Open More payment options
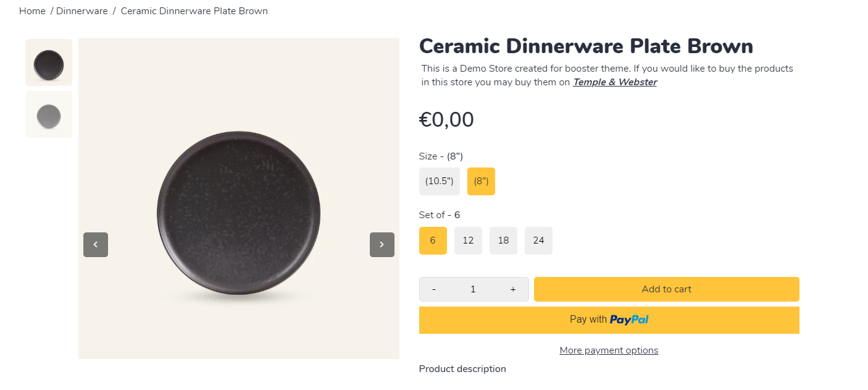 tap(609, 350)
